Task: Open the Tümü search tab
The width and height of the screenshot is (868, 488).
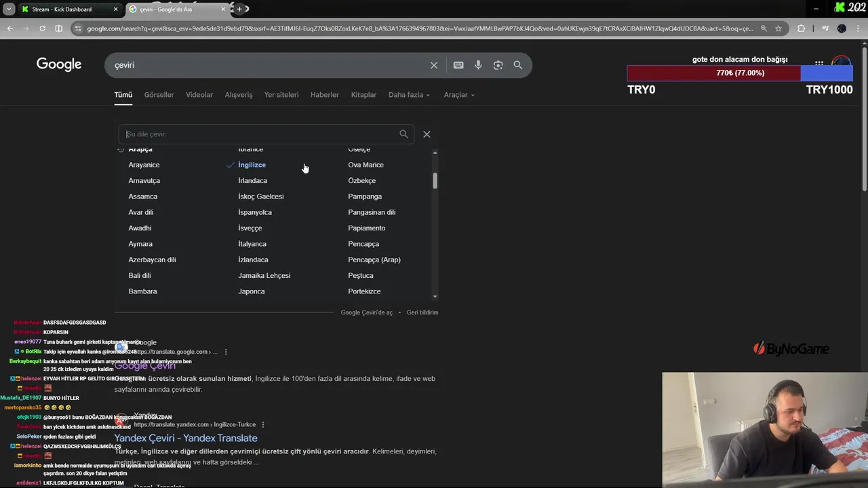Action: click(123, 95)
